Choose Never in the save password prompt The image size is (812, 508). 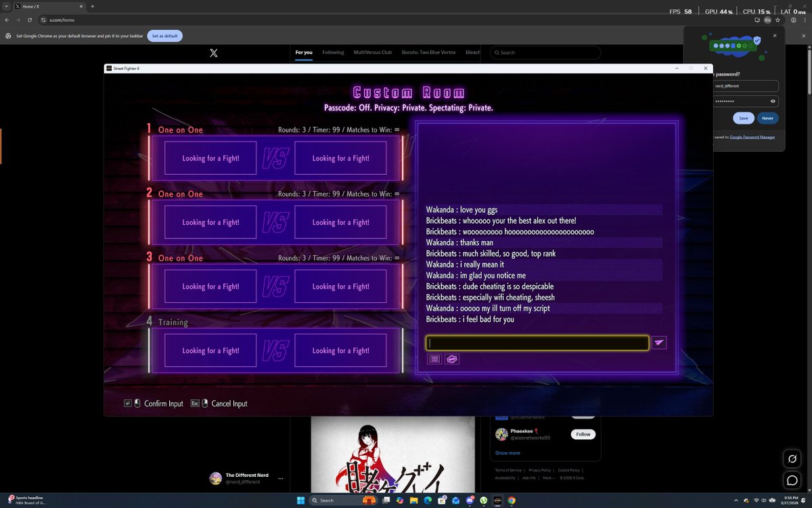[x=767, y=118]
